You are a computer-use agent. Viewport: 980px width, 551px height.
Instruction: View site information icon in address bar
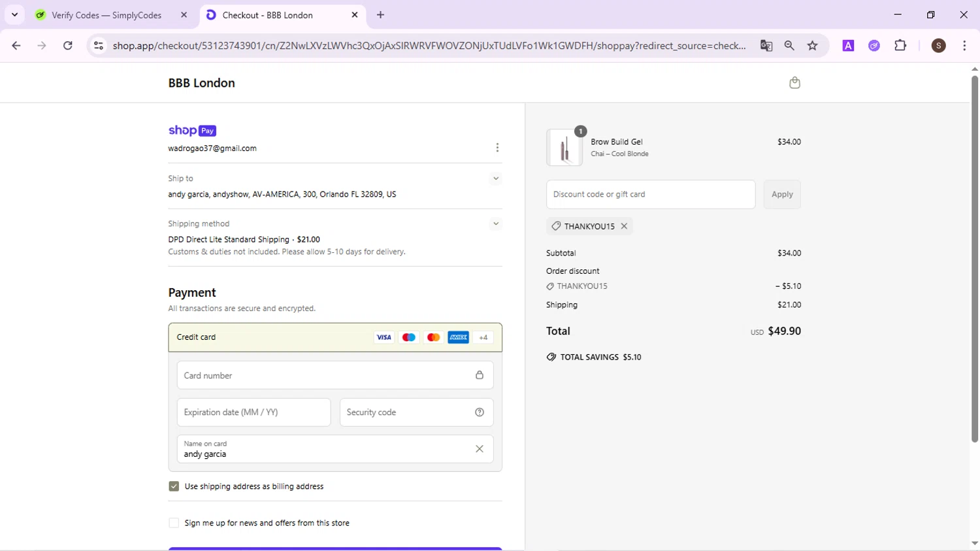pyautogui.click(x=99, y=46)
